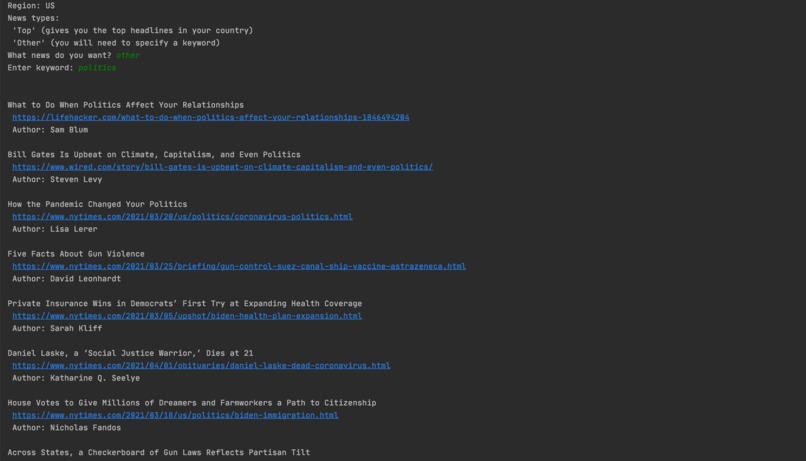
Task: Open the nytimes gun-control-suez-canal briefing link
Action: click(239, 266)
